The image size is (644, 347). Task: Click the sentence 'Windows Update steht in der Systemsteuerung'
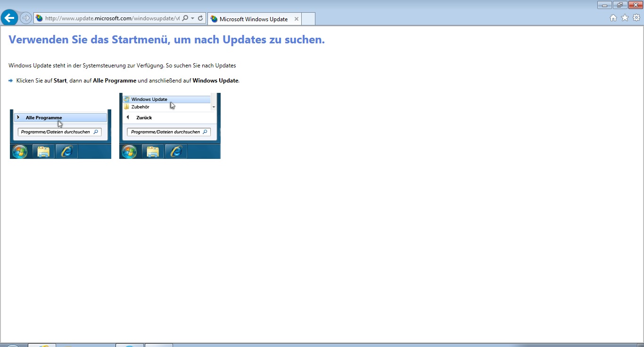tap(122, 66)
